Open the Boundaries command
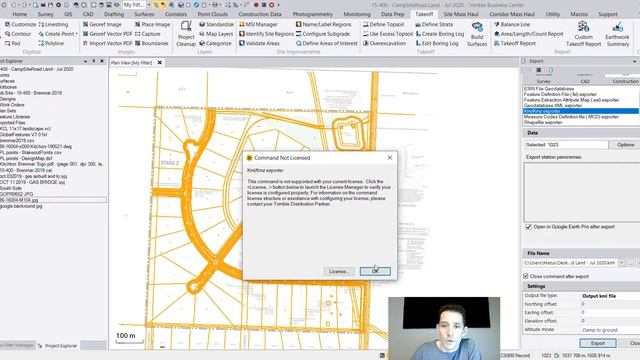The height and width of the screenshot is (360, 640). [x=151, y=43]
